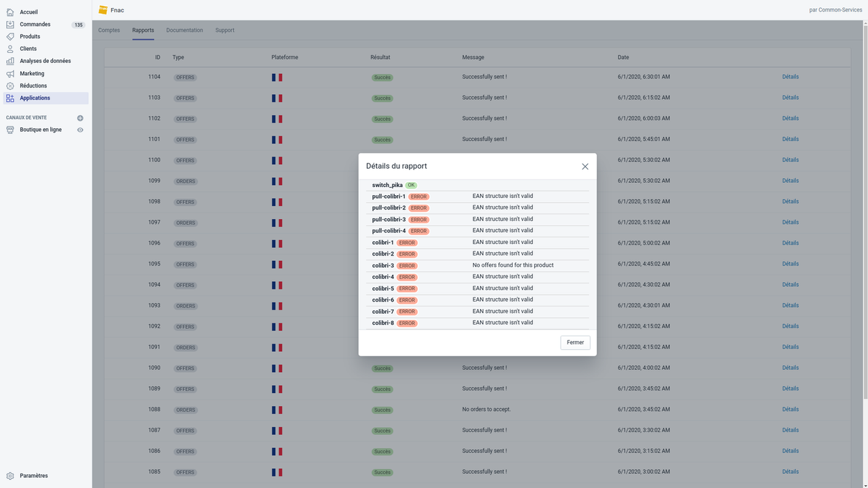Click French flag in row 1088
The width and height of the screenshot is (868, 488).
[277, 409]
